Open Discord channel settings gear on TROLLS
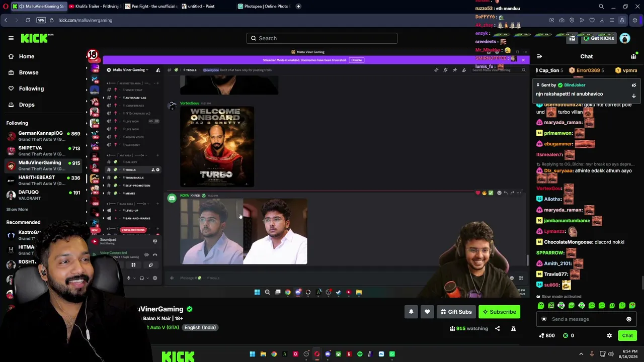Screen dimensions: 644x362 [x=157, y=170]
